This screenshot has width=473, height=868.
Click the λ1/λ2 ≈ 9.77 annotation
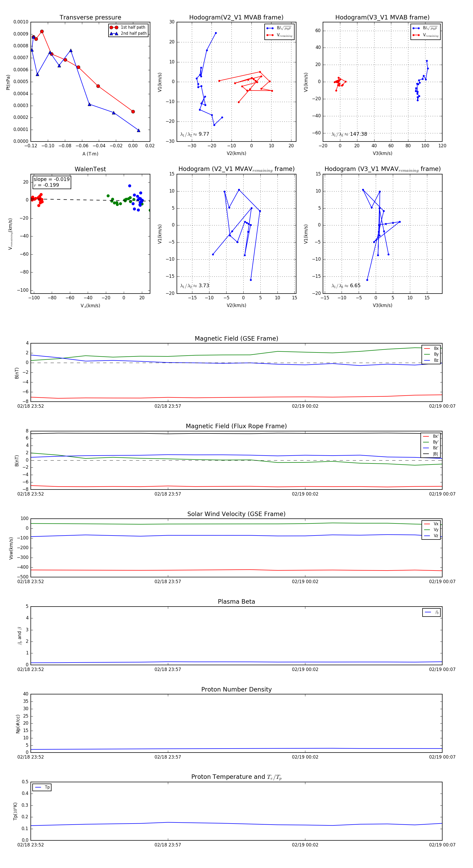point(194,134)
